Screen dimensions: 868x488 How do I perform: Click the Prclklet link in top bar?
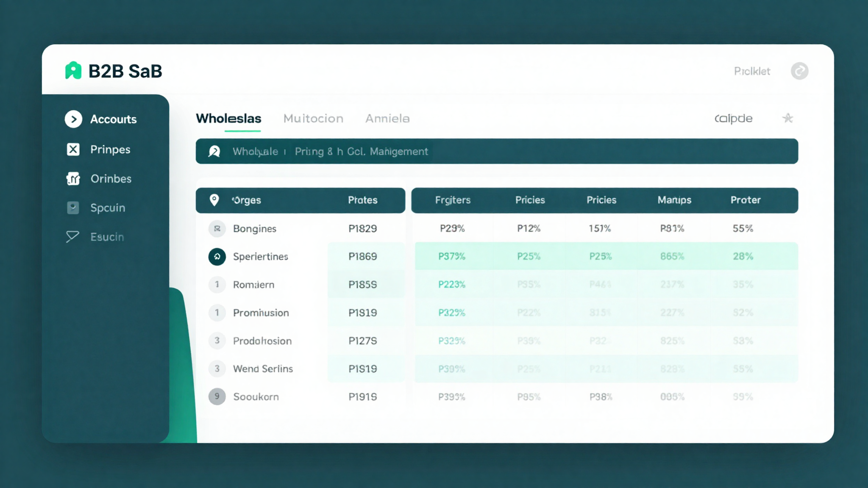point(752,71)
